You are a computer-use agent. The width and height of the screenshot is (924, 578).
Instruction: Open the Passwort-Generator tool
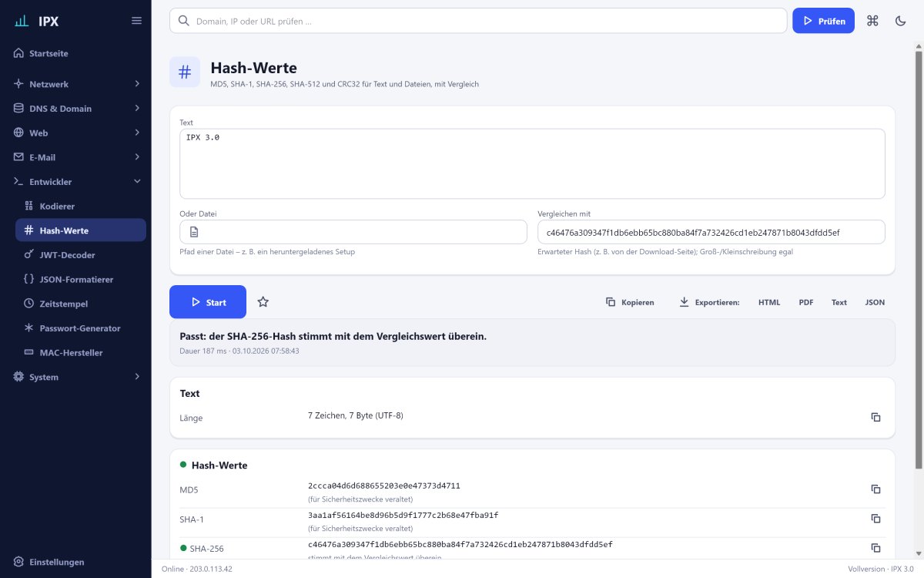pyautogui.click(x=81, y=328)
